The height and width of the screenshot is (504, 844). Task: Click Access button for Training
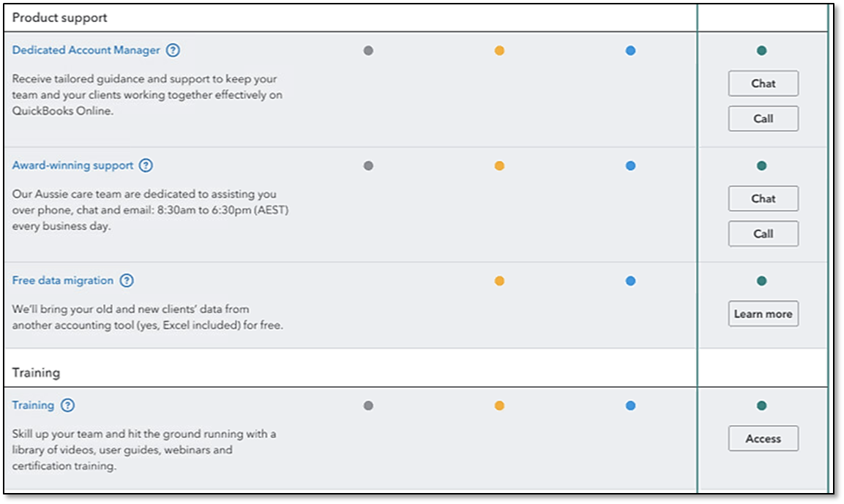[763, 438]
